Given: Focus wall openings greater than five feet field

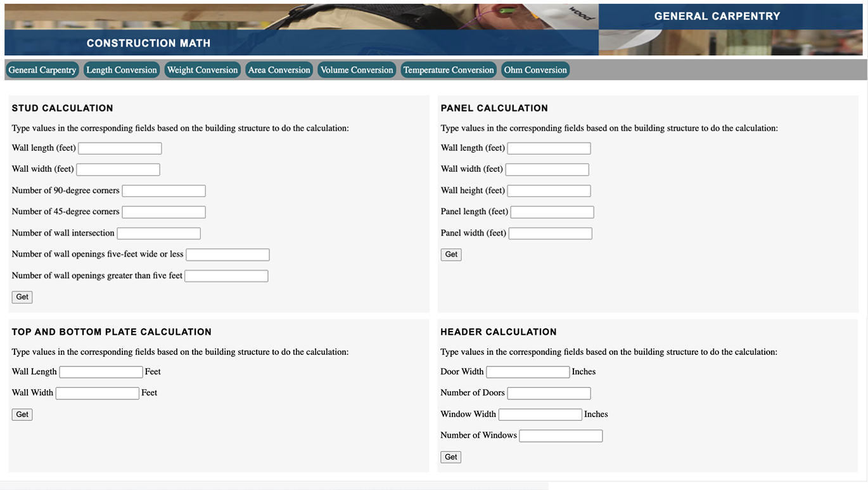Looking at the screenshot, I should pos(226,276).
